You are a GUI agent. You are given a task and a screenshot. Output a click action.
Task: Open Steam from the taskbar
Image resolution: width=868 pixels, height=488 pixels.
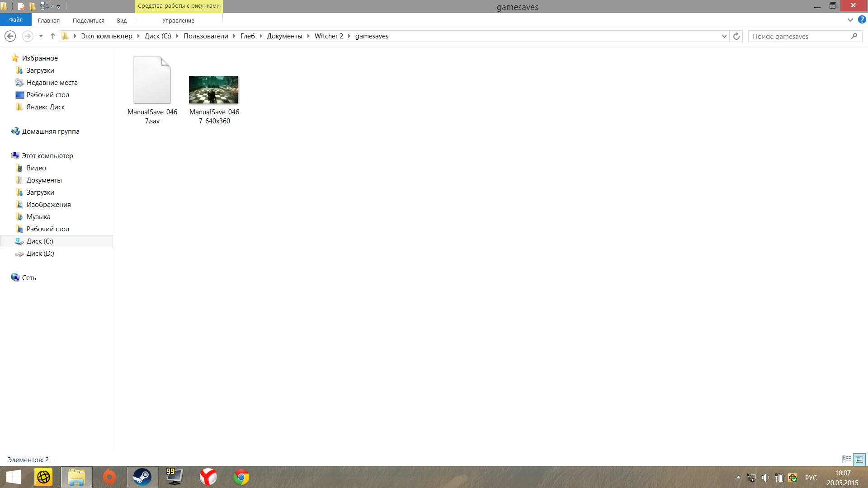[142, 477]
